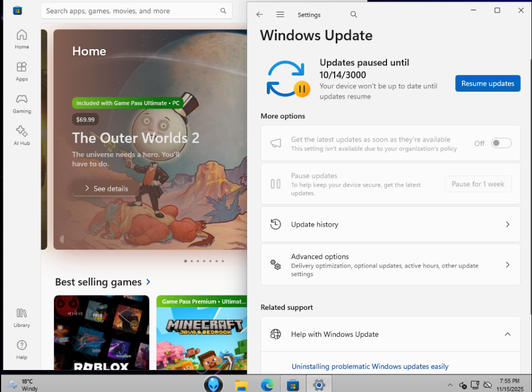Click the $69.99 price tag
This screenshot has width=532, height=392.
click(x=85, y=120)
